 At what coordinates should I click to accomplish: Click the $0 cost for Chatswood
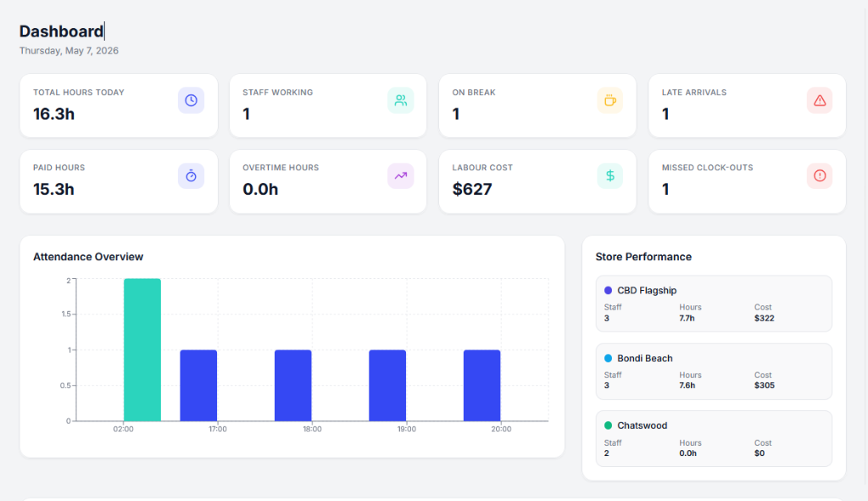pos(759,454)
